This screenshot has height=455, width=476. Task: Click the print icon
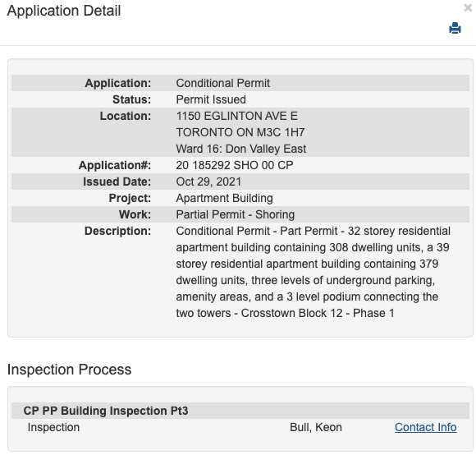pyautogui.click(x=455, y=28)
